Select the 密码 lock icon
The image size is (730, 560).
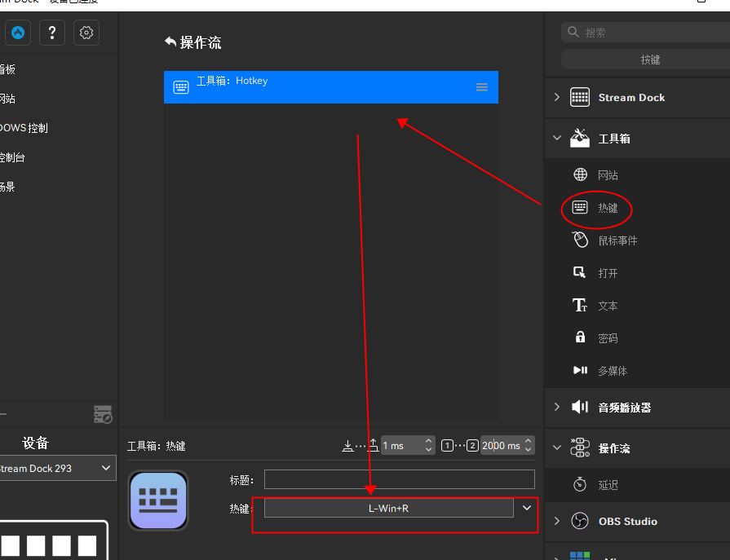click(x=580, y=337)
